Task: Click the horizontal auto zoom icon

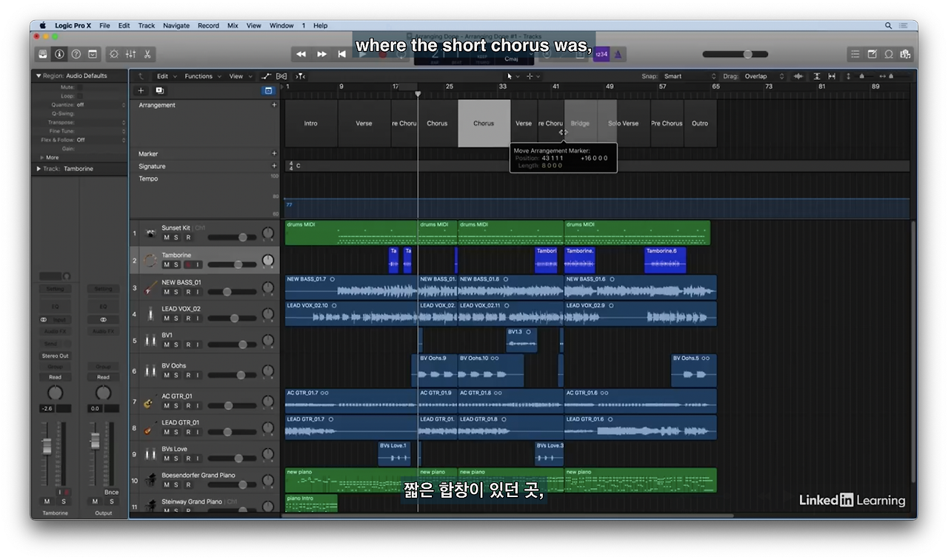Action: 832,76
